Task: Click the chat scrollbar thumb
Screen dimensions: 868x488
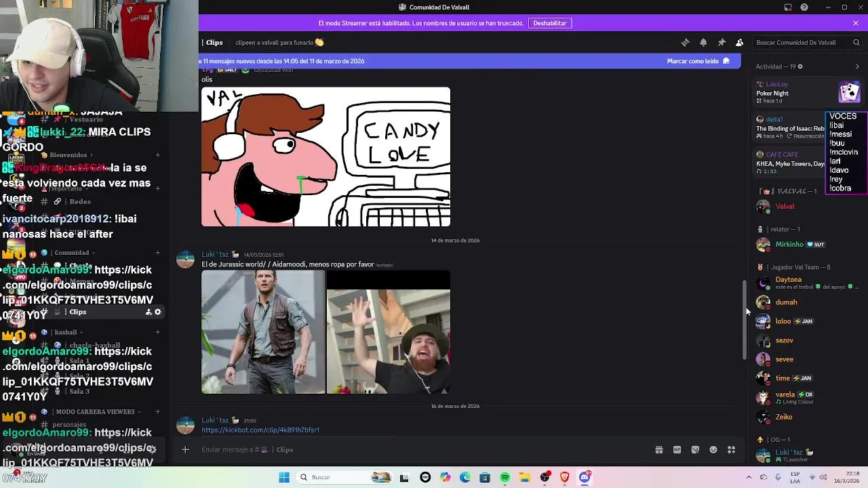Action: pos(744,320)
